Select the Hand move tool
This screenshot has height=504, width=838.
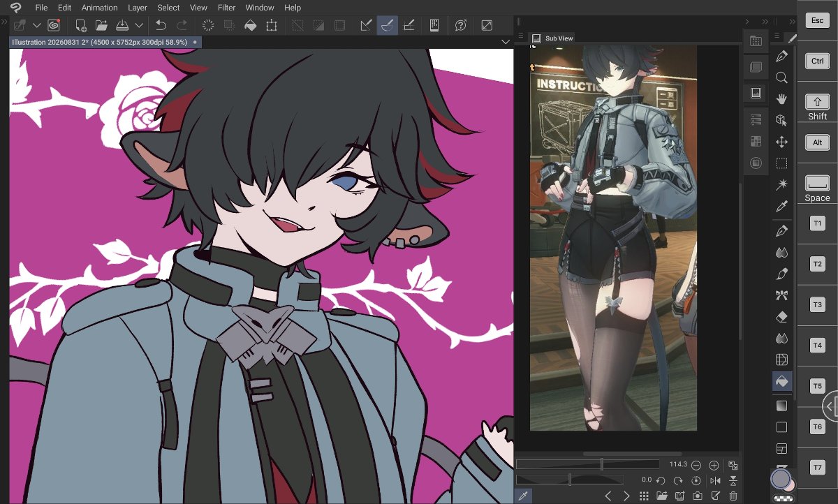[x=782, y=98]
